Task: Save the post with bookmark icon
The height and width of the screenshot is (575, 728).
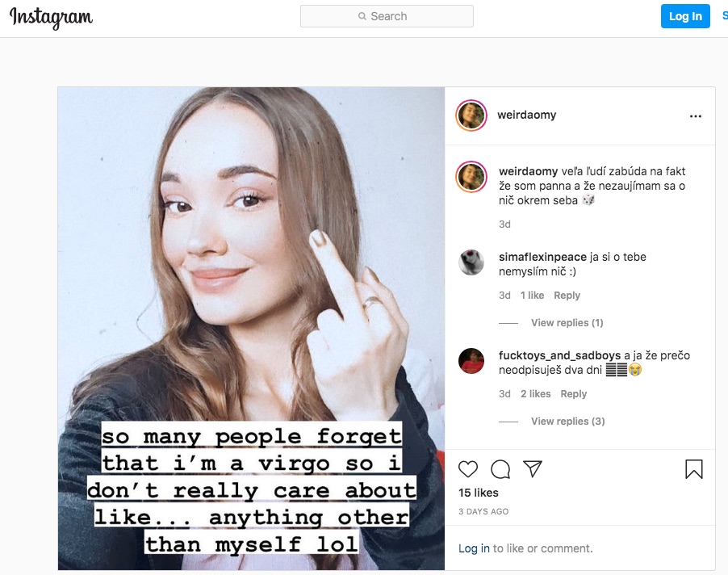Action: [694, 469]
